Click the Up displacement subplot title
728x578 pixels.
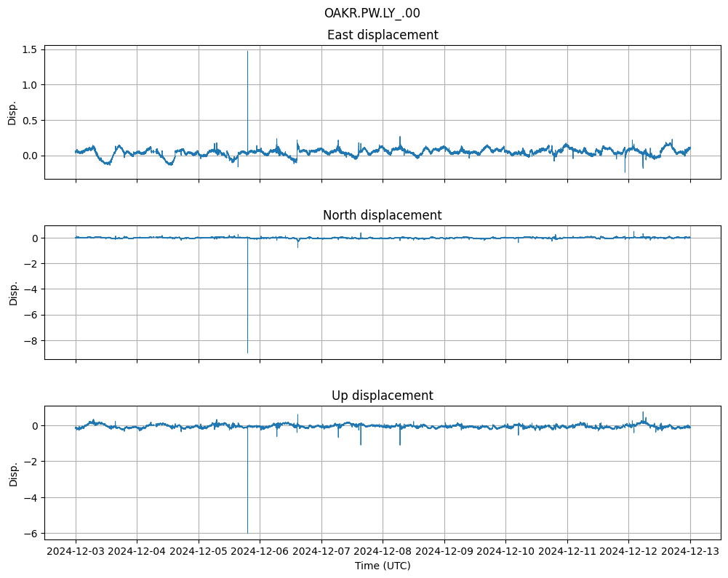pyautogui.click(x=383, y=396)
